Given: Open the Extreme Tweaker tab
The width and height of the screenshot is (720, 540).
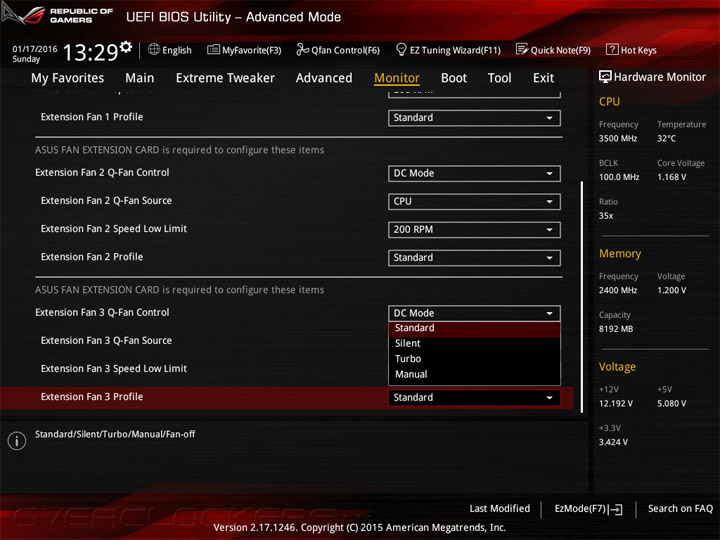Looking at the screenshot, I should (225, 78).
